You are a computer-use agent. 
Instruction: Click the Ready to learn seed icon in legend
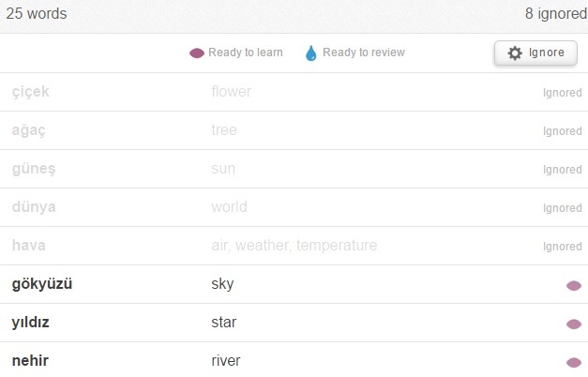[197, 53]
